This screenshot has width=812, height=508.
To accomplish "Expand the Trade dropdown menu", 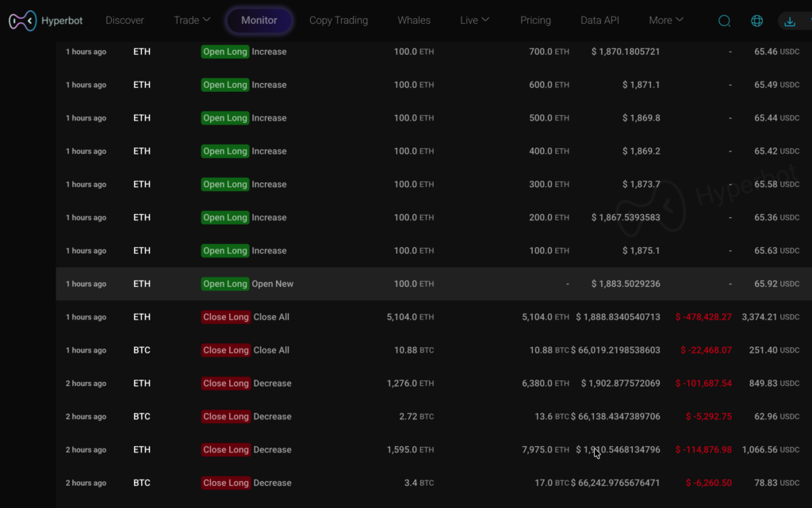I will point(192,21).
